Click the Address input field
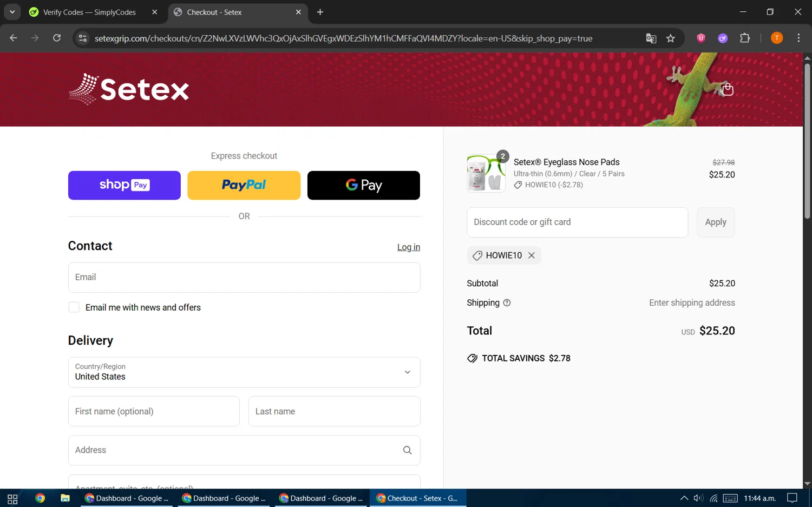 click(244, 450)
